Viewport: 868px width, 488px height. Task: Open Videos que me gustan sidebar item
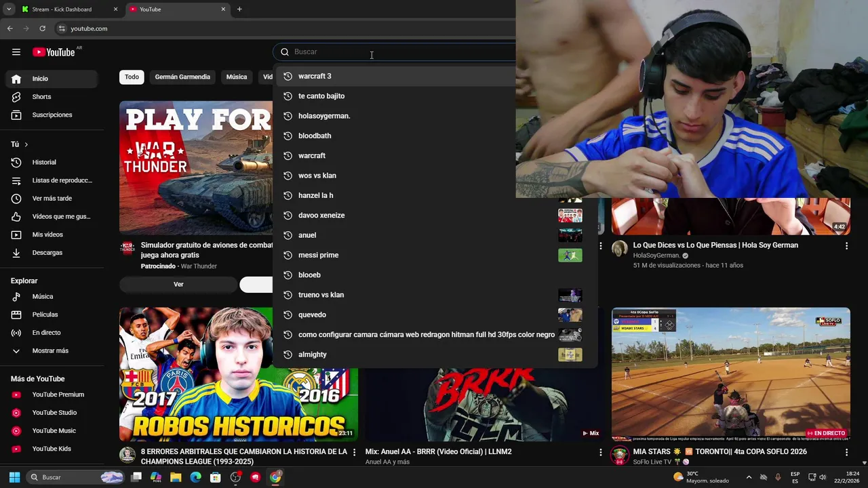tap(52, 216)
